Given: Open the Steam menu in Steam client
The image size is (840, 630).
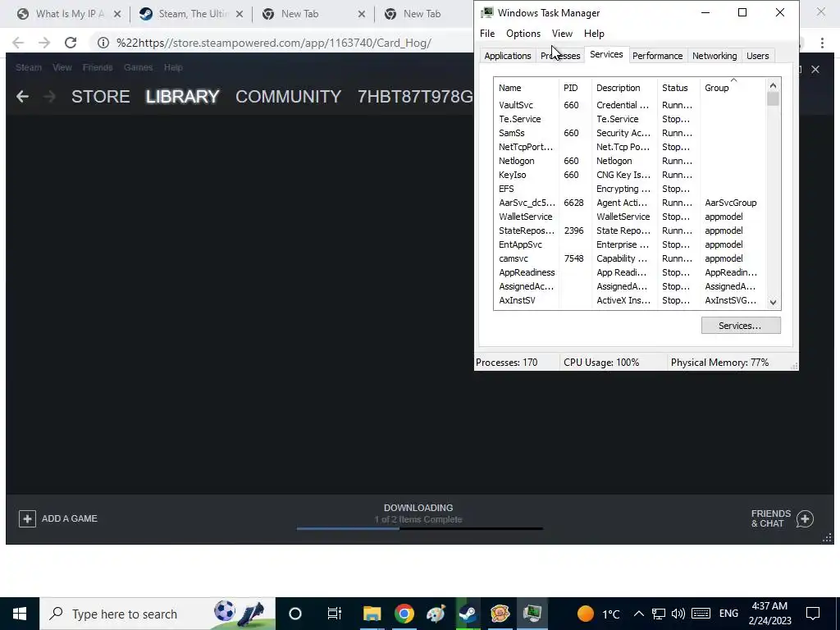Looking at the screenshot, I should [29, 67].
